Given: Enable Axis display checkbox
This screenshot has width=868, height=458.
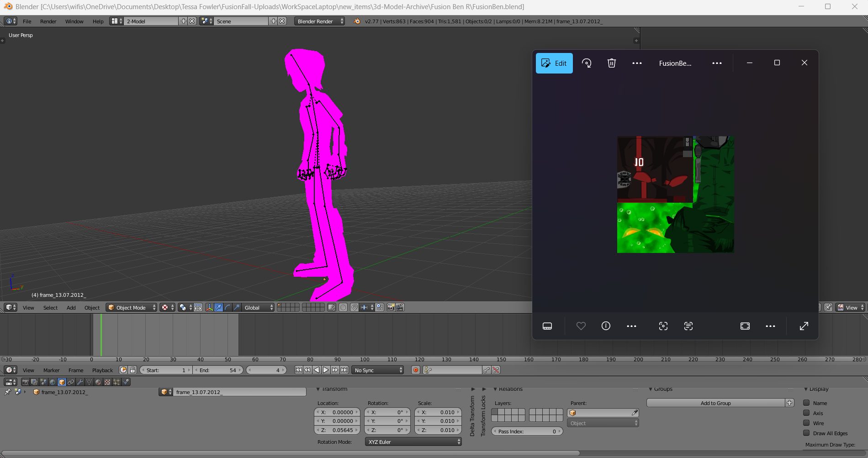Looking at the screenshot, I should (806, 413).
